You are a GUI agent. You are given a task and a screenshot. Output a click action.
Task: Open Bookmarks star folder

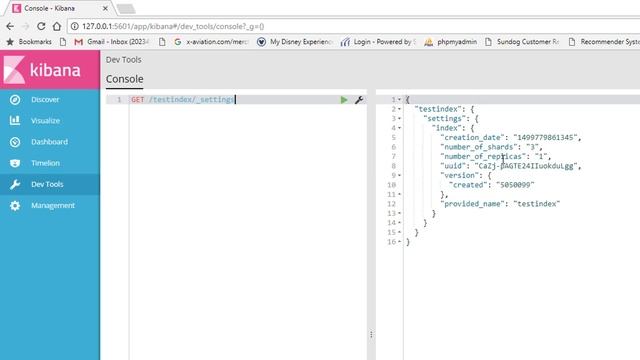pyautogui.click(x=29, y=42)
